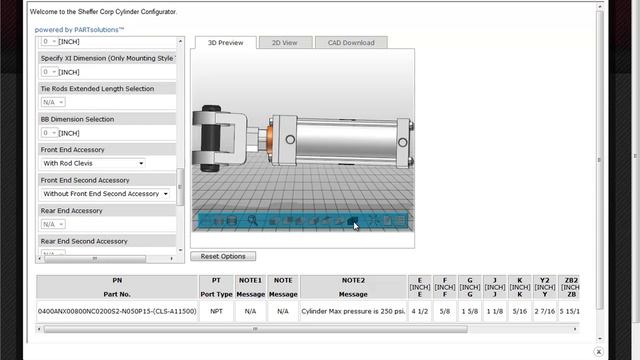Screen dimensions: 640x360
Task: Click the K [INCH] column header
Action: click(520, 287)
